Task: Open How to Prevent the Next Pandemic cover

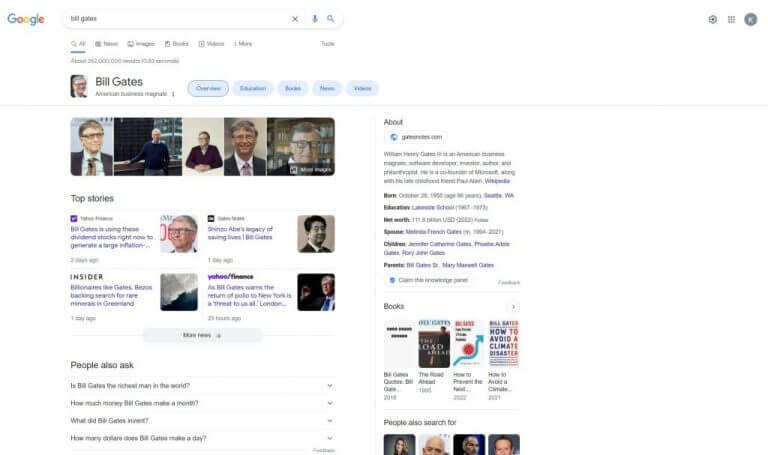Action: (469, 344)
